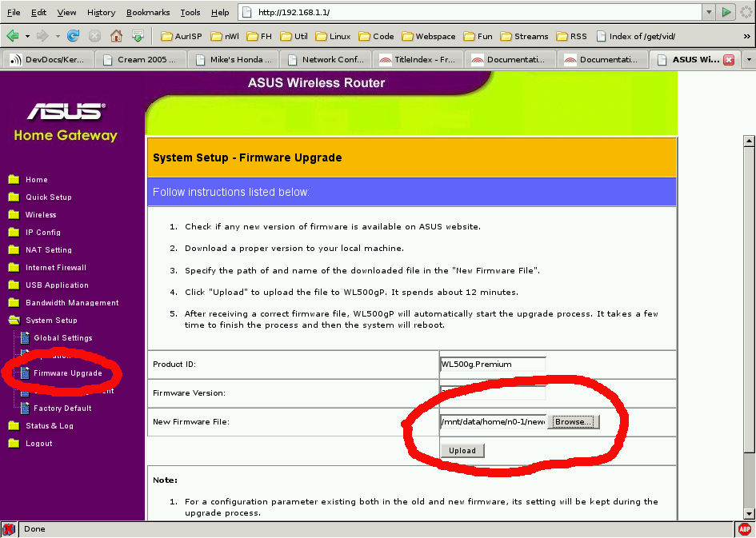Click the green Go button beside URL

[x=726, y=12]
